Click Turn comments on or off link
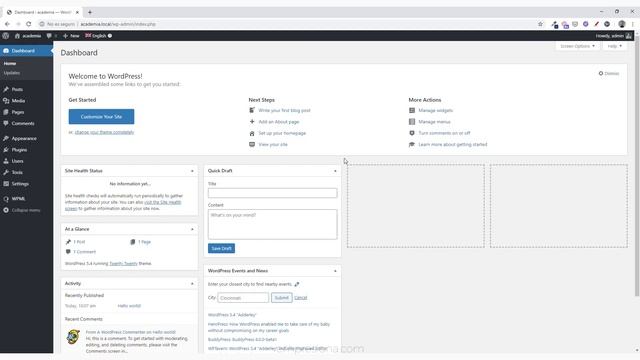The image size is (640, 360). click(x=444, y=133)
